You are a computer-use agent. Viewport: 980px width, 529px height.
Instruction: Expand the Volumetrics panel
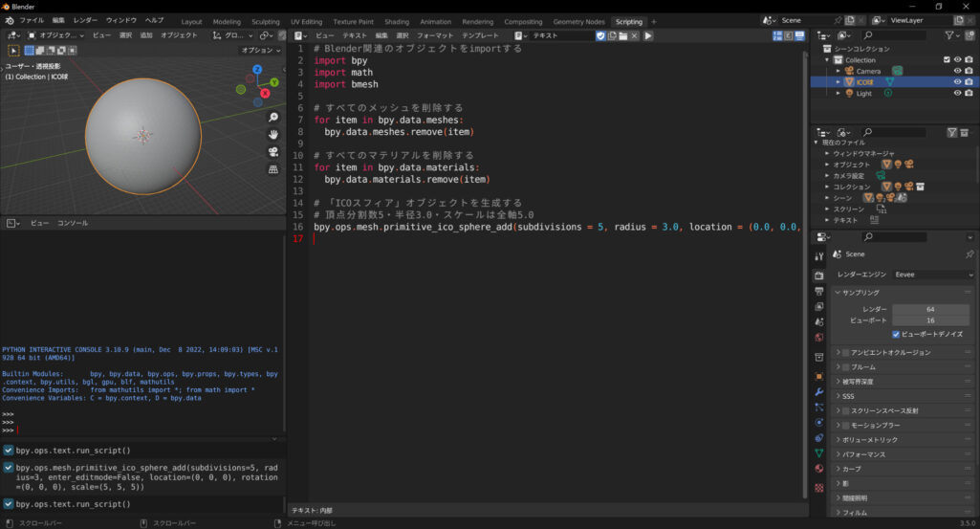click(838, 440)
